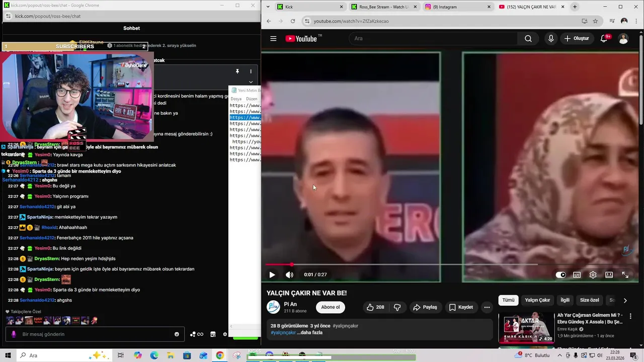Screen dimensions: 644x362
Task: Open the Pi An channel avatar
Action: [273, 307]
